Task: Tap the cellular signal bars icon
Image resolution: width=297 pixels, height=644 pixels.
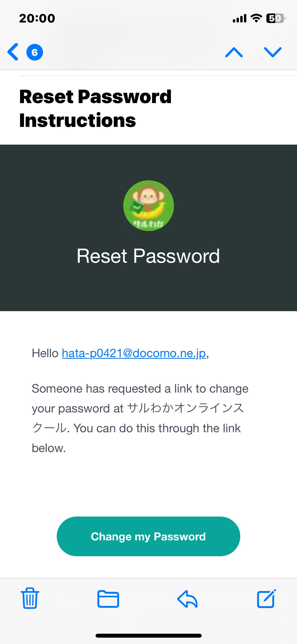Action: point(239,18)
